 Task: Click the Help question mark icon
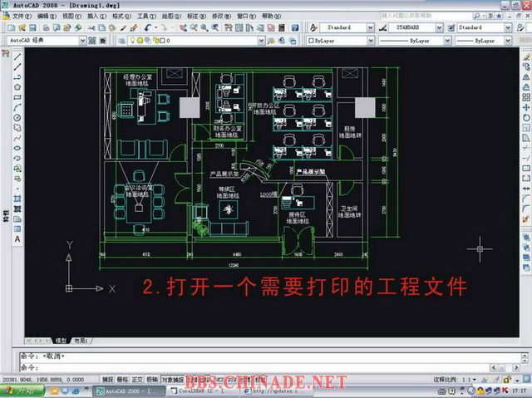(295, 27)
